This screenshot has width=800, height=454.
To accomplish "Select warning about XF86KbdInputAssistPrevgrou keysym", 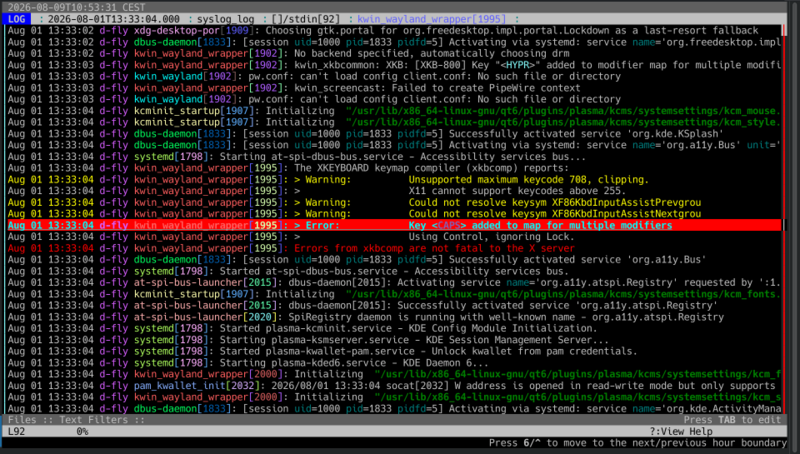I will tap(394, 203).
